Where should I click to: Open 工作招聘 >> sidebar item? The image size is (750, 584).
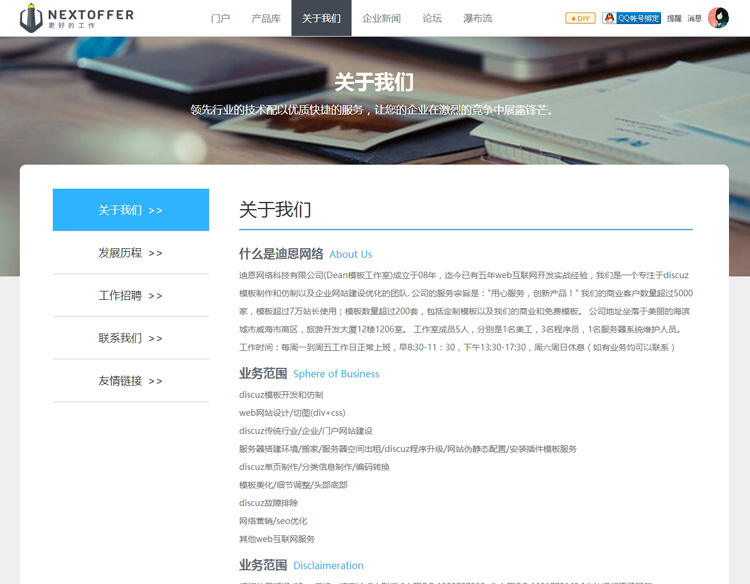(x=131, y=295)
